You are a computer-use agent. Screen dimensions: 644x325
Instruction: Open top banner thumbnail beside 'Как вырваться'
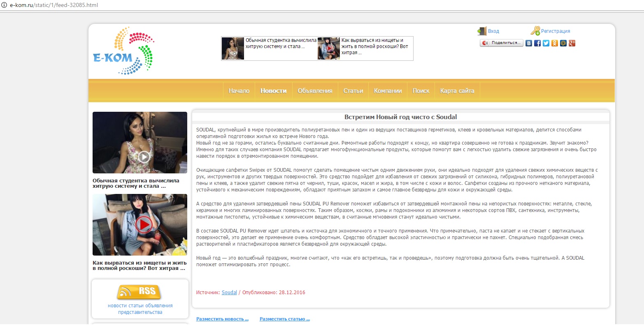[329, 48]
